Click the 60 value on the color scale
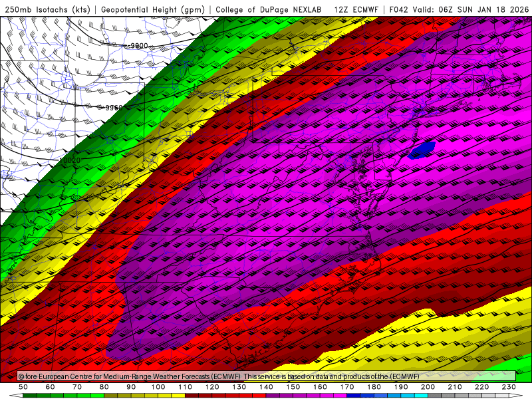Image resolution: width=532 pixels, height=399 pixels. coord(50,387)
